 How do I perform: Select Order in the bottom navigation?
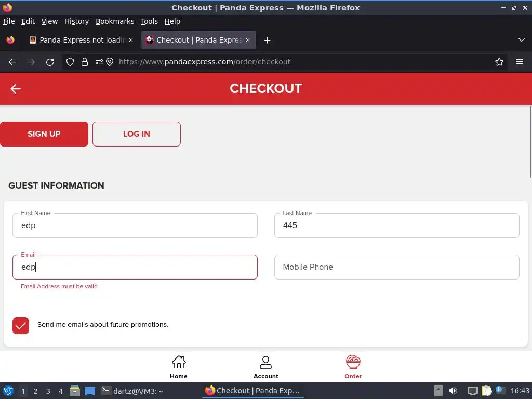[353, 367]
